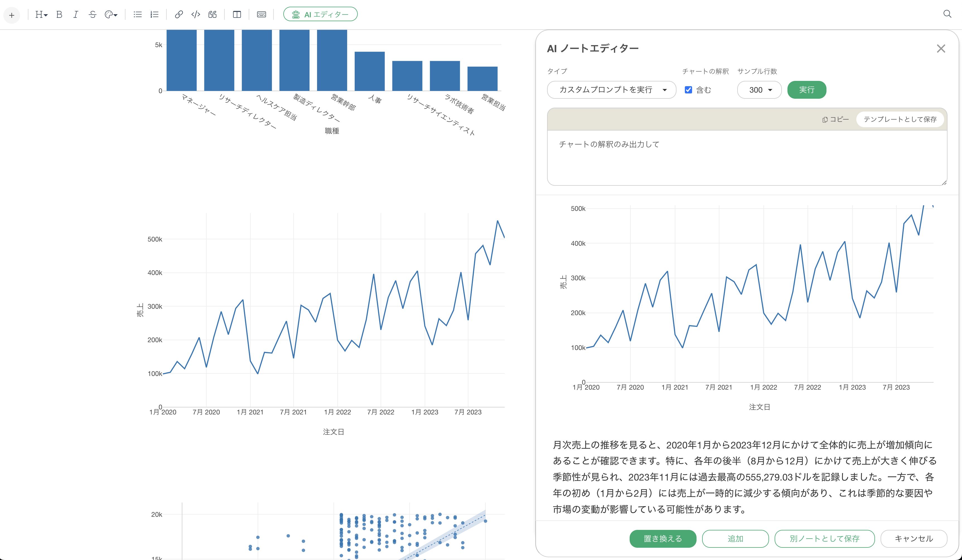Open the search magnifier icon
The width and height of the screenshot is (962, 560).
point(947,14)
